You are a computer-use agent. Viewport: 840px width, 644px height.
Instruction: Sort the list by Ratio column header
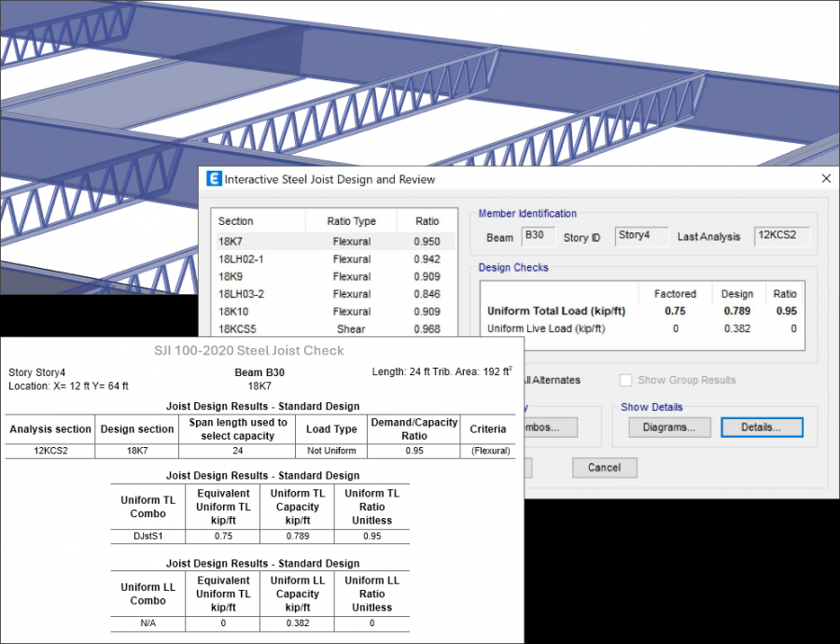click(427, 221)
